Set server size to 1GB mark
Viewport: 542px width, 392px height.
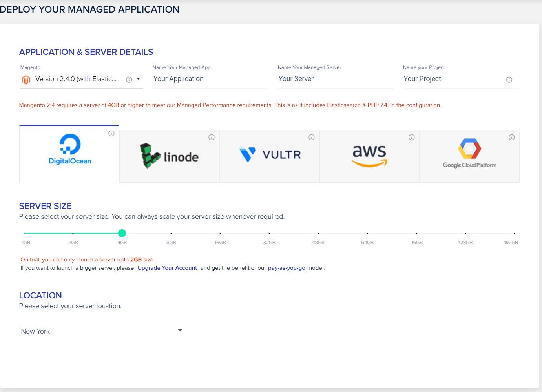pyautogui.click(x=24, y=233)
